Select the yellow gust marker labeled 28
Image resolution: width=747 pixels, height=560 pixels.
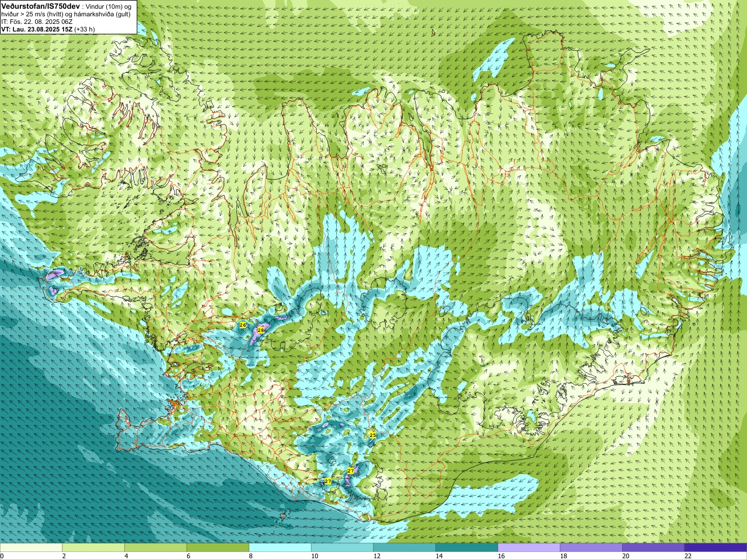[261, 330]
